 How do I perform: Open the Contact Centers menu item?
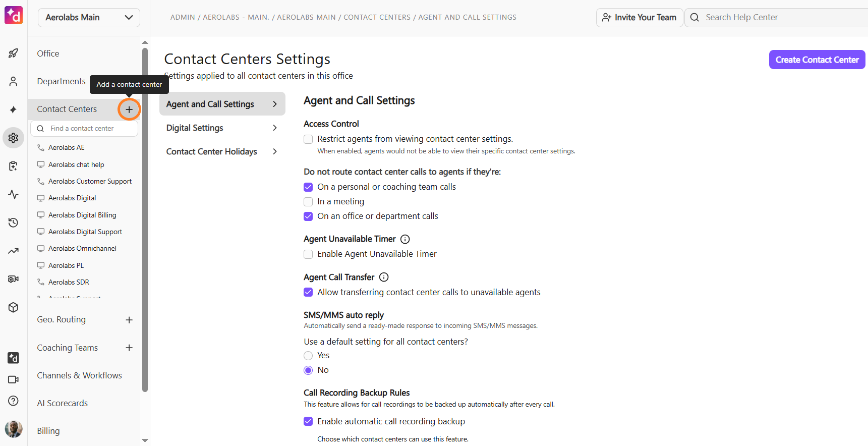(67, 109)
